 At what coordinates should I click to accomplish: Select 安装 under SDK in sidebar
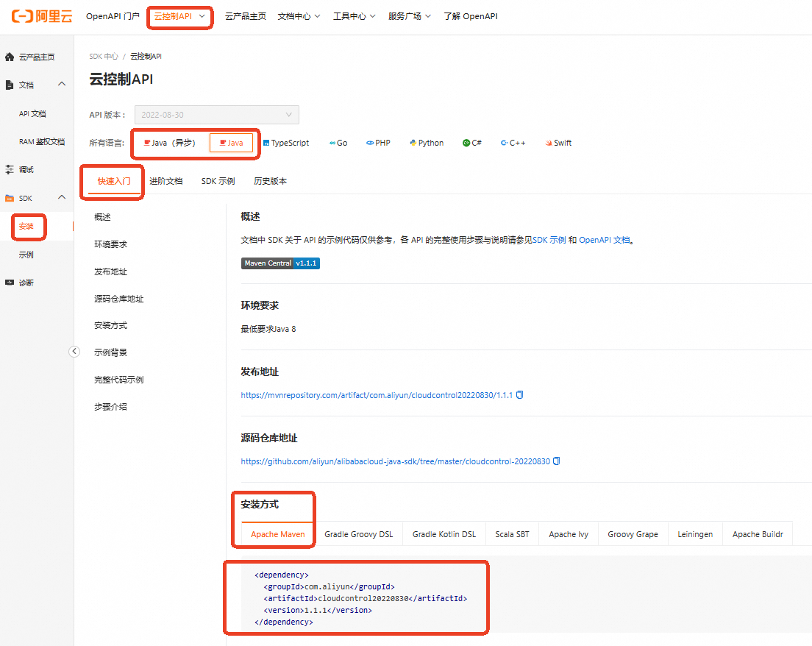(26, 227)
